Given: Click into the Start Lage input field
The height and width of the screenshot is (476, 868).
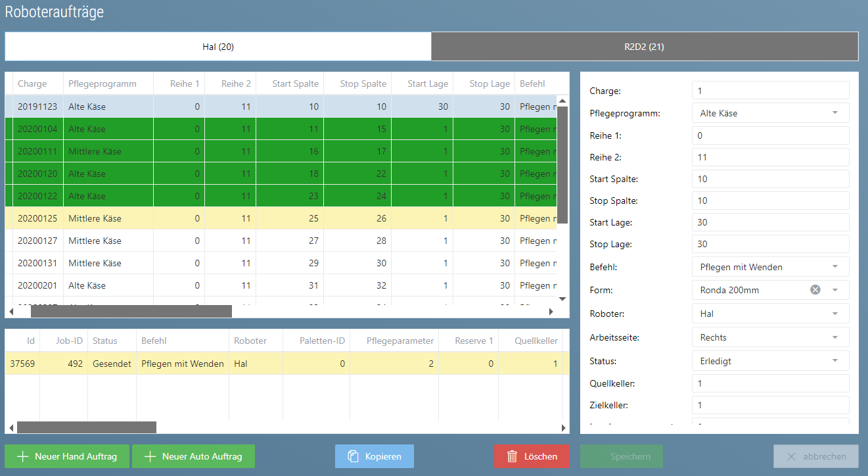Looking at the screenshot, I should 771,222.
